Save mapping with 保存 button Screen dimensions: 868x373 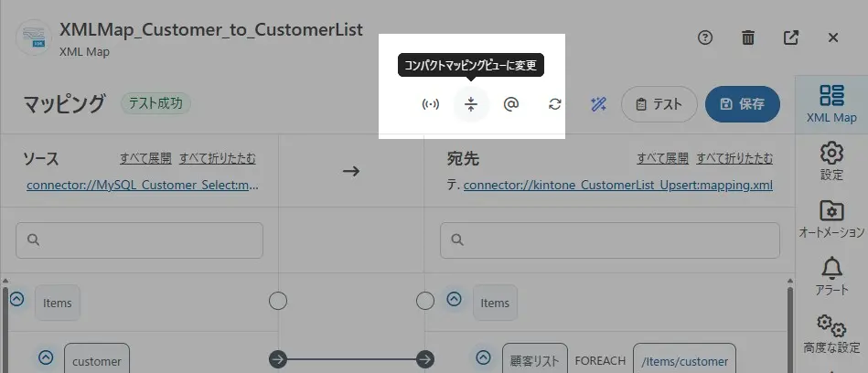[743, 104]
